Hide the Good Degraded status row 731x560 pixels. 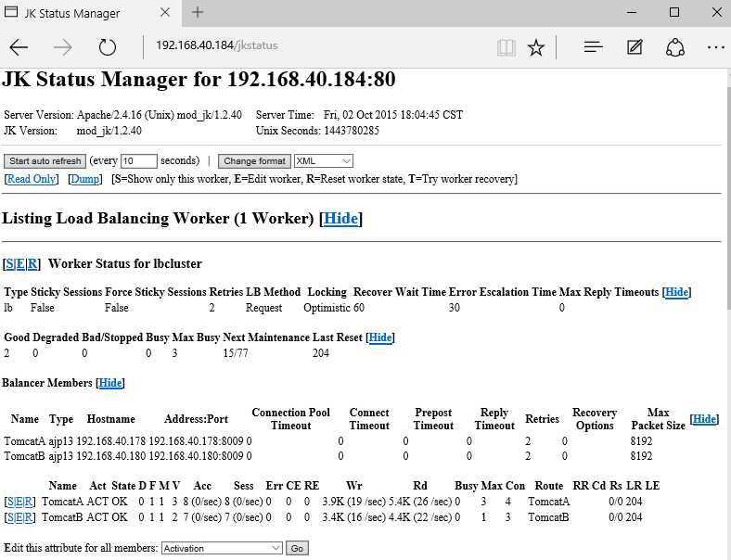pos(380,337)
